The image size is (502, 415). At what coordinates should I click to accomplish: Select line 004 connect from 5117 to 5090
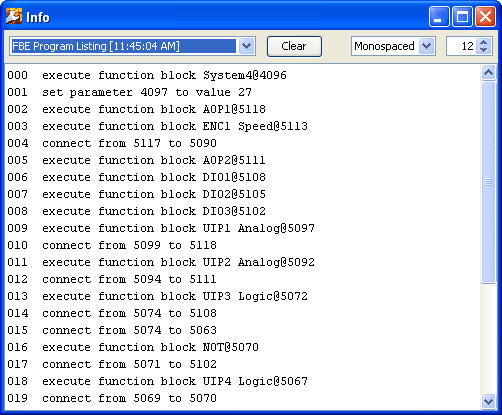[x=112, y=143]
